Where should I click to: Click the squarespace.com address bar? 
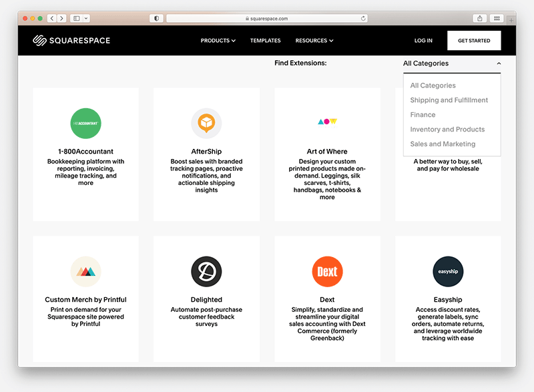click(266, 19)
